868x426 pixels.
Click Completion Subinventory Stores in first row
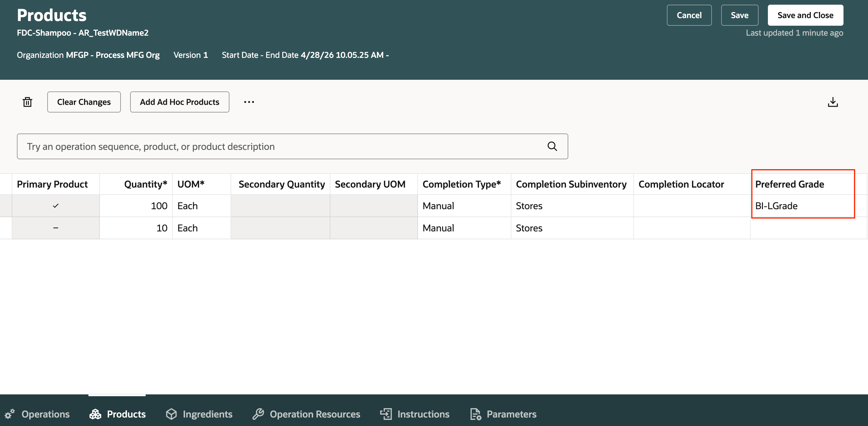[x=572, y=206]
